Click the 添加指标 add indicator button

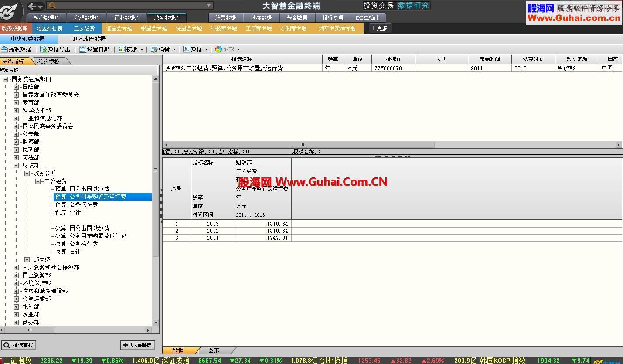click(x=138, y=345)
